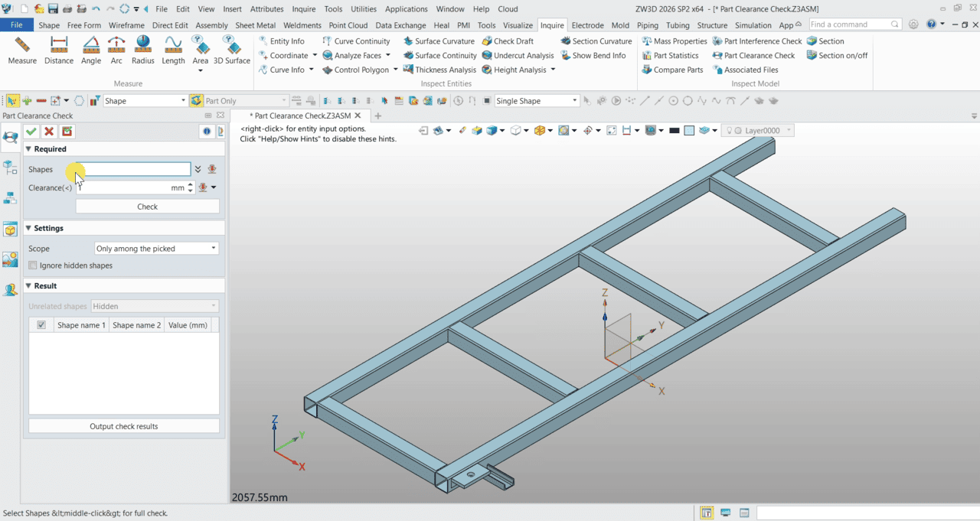Switch to the Assembly ribbon tab
Viewport: 980px width, 521px height.
[x=211, y=25]
